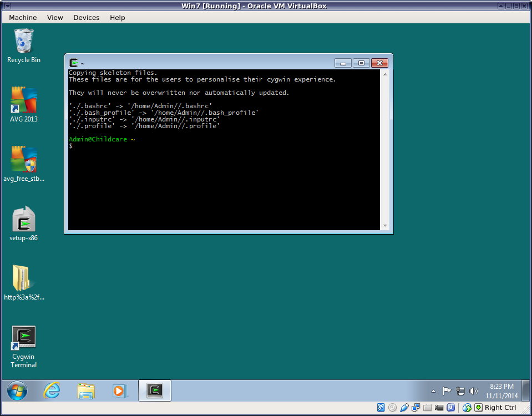Click the VirtualBox shared folders status icon
The image size is (532, 416).
428,408
